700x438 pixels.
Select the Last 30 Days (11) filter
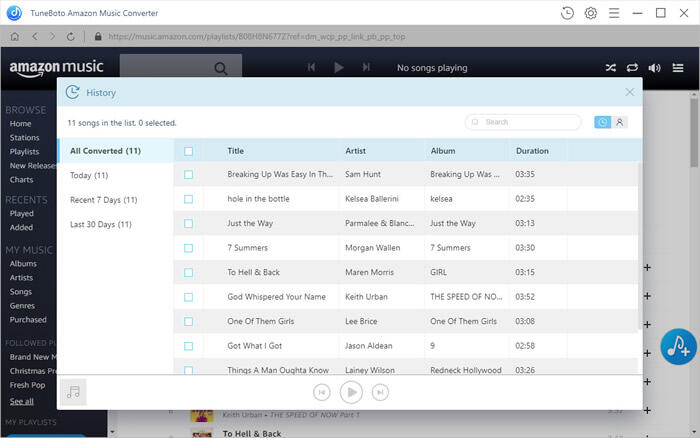[x=116, y=225]
